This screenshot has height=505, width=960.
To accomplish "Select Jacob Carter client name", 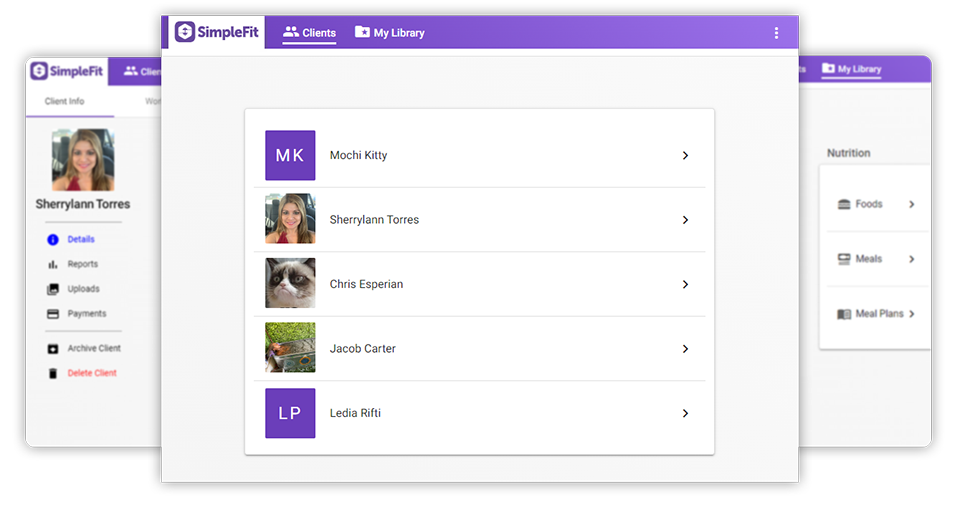I will [362, 348].
